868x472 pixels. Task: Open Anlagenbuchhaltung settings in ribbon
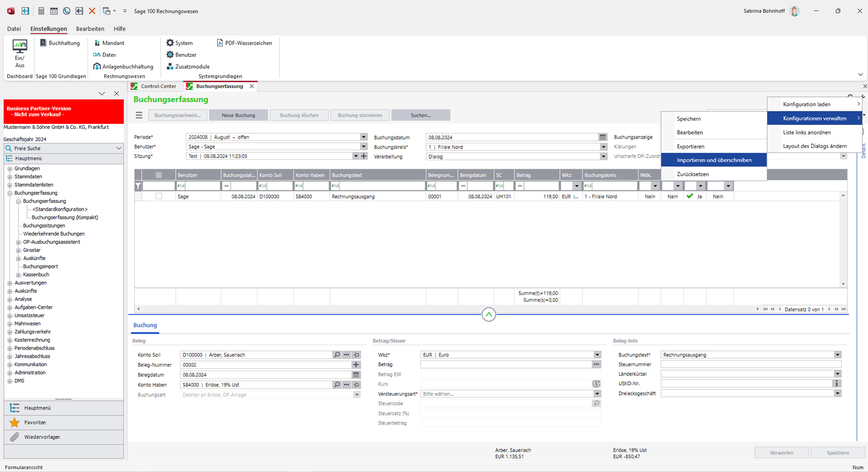pos(123,67)
